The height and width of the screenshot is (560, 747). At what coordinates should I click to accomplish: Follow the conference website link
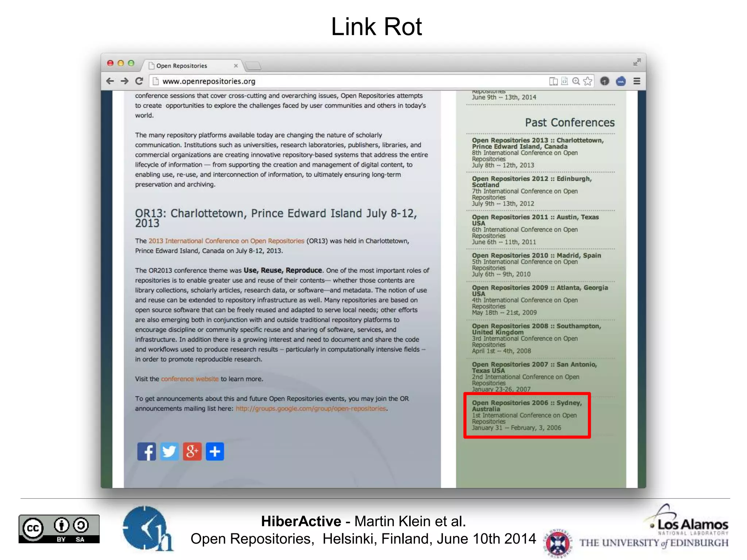190,379
